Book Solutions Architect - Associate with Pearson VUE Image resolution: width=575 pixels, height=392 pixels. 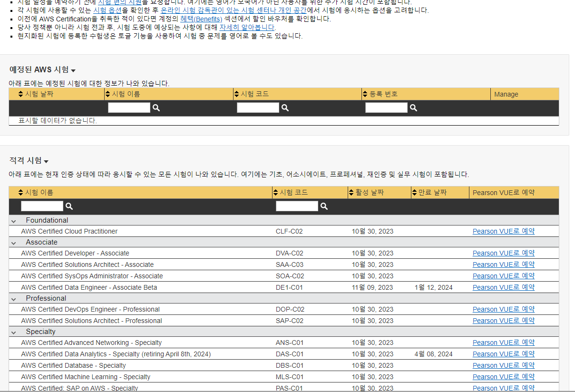pos(504,265)
